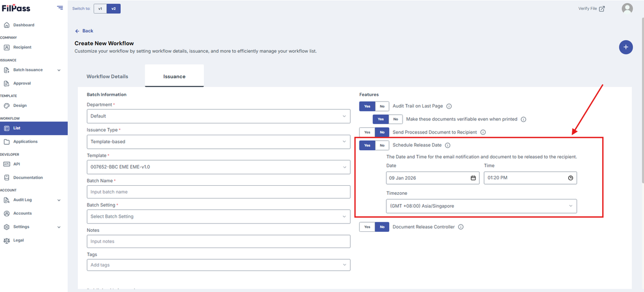Image resolution: width=644 pixels, height=292 pixels.
Task: Show info for Schedule Release Date
Action: pyautogui.click(x=448, y=145)
